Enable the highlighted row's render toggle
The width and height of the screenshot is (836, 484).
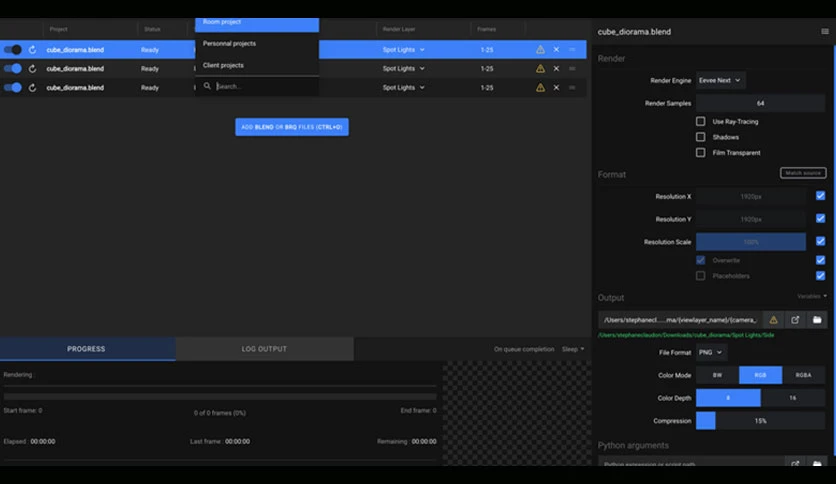(13, 50)
